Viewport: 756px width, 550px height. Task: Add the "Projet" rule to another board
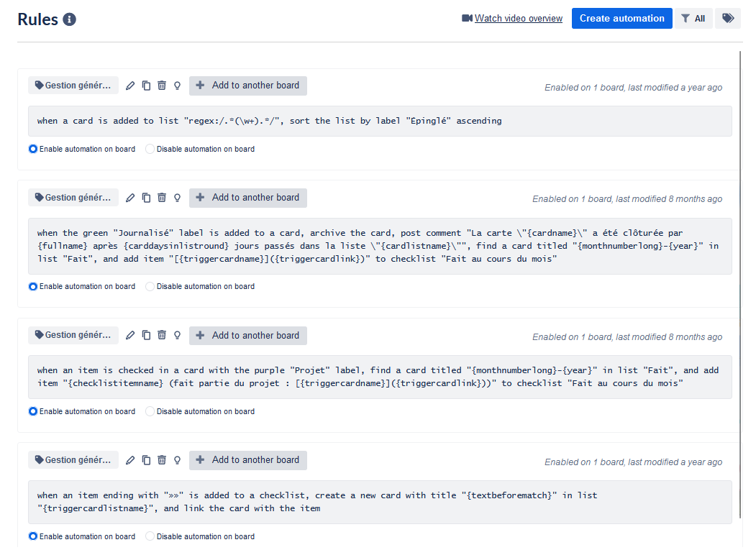click(248, 336)
